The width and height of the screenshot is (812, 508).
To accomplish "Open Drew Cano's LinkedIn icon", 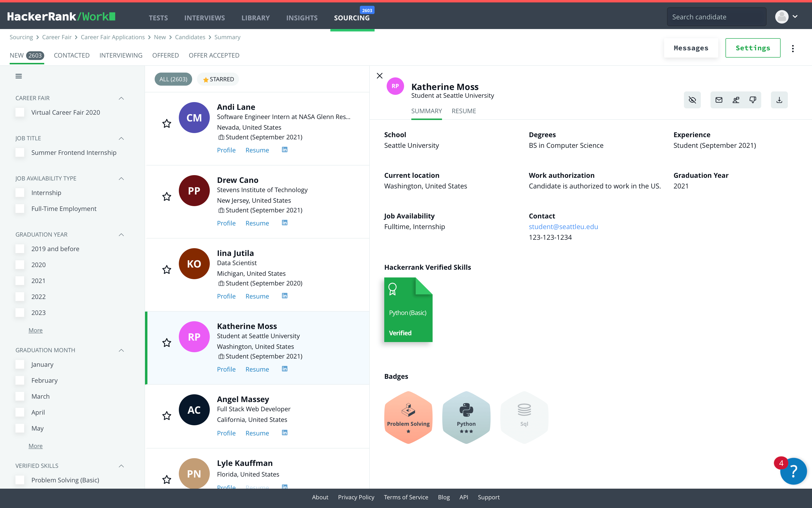I will 284,223.
